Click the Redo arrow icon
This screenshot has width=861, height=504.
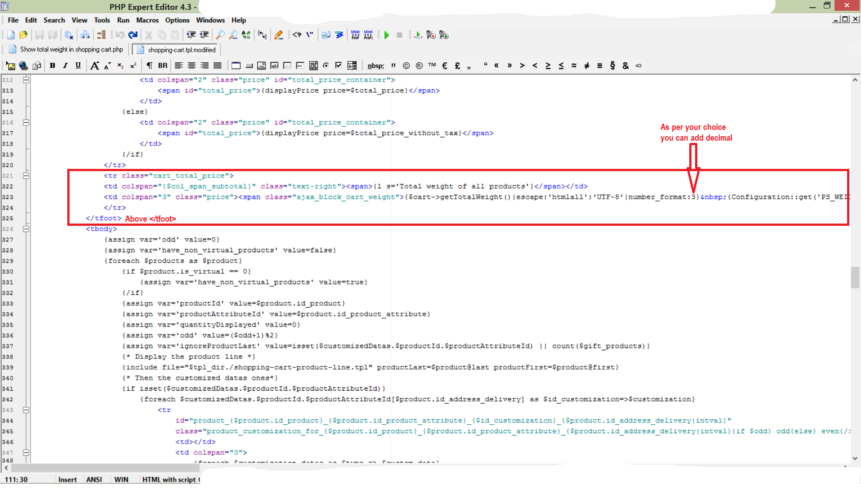coord(133,35)
